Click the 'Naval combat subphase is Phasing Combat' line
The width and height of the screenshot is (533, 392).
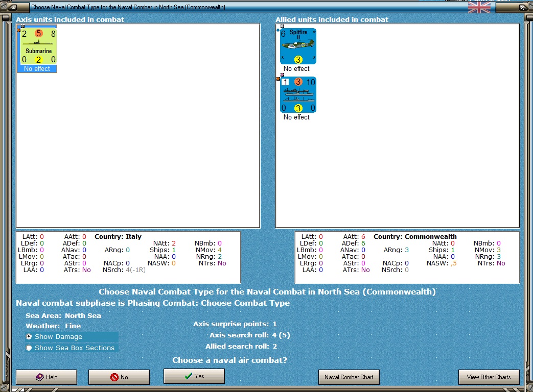[x=153, y=303]
